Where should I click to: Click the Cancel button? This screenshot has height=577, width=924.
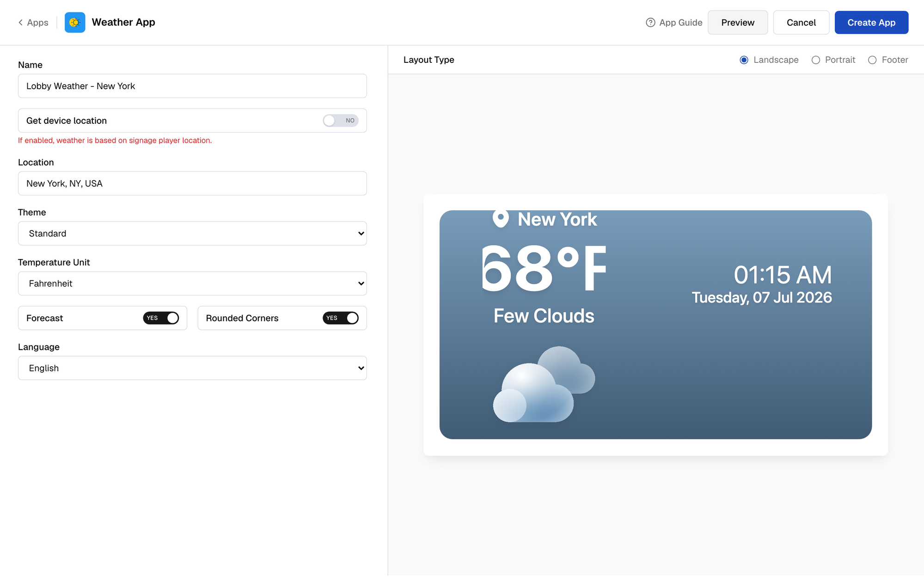[x=801, y=22]
